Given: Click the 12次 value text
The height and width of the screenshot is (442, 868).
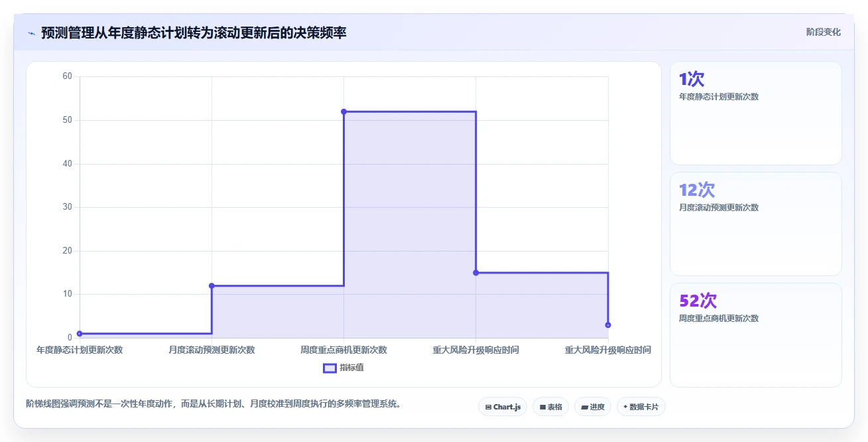Looking at the screenshot, I should [x=697, y=190].
